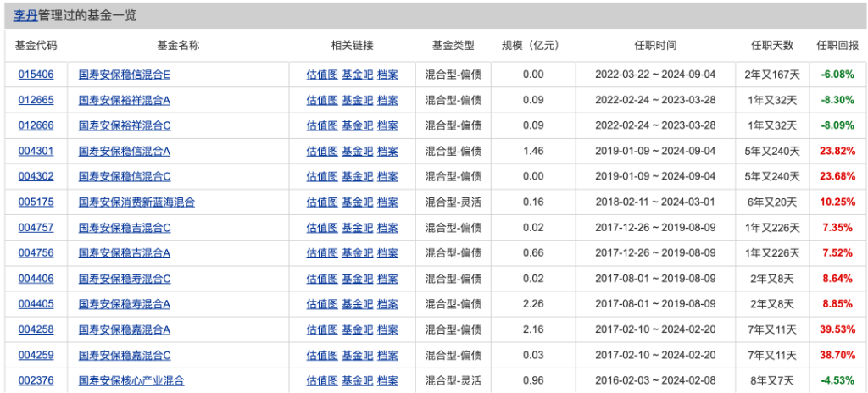Open 档案 for 国寿安保核心产业混合 row
This screenshot has width=868, height=393.
[x=387, y=380]
